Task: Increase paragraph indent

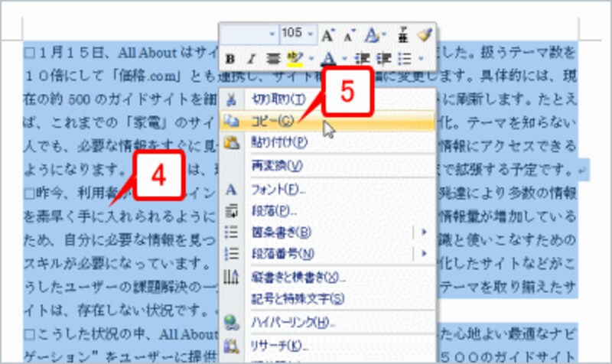Action: pos(384,59)
